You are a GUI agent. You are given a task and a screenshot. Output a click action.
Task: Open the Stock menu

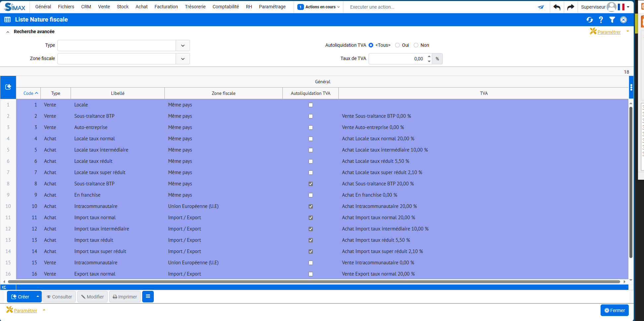click(x=123, y=7)
